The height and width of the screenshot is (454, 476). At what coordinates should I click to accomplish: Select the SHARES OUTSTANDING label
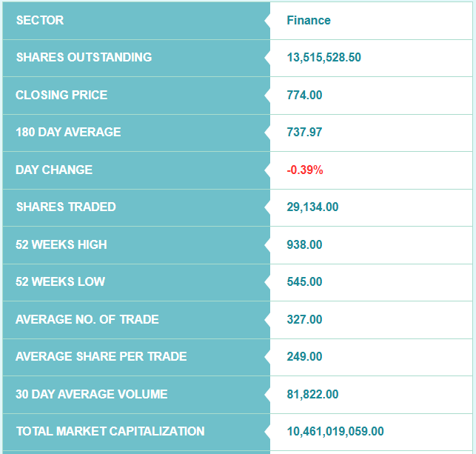pos(84,58)
